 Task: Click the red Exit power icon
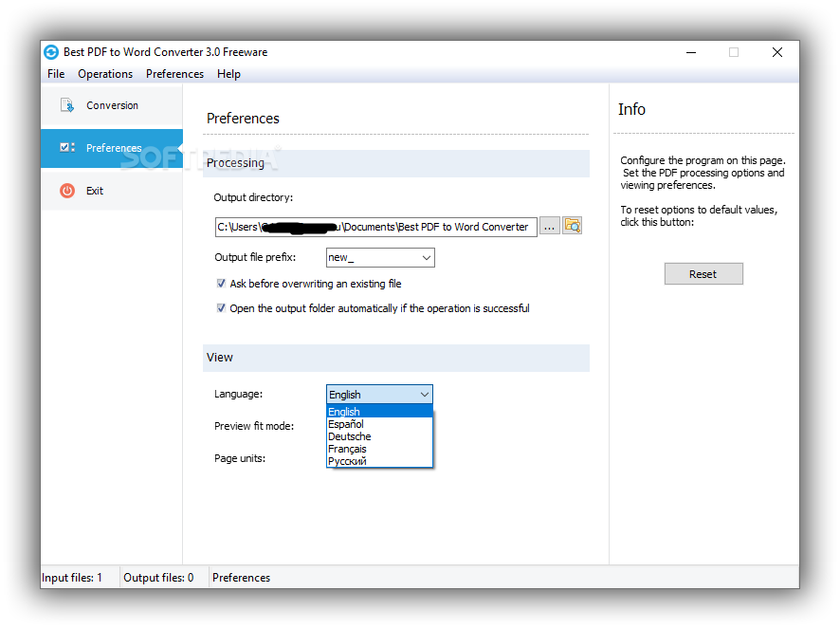67,191
